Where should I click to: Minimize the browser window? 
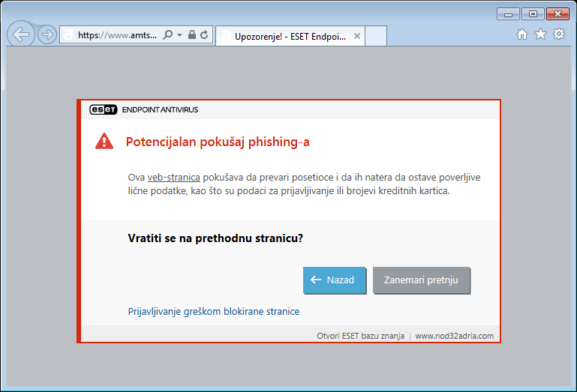[x=508, y=14]
